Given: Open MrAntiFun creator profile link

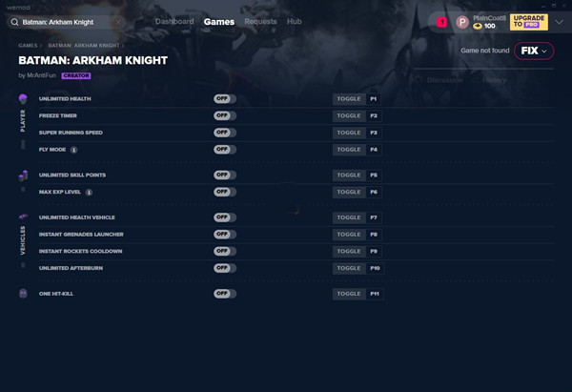Looking at the screenshot, I should coord(42,75).
